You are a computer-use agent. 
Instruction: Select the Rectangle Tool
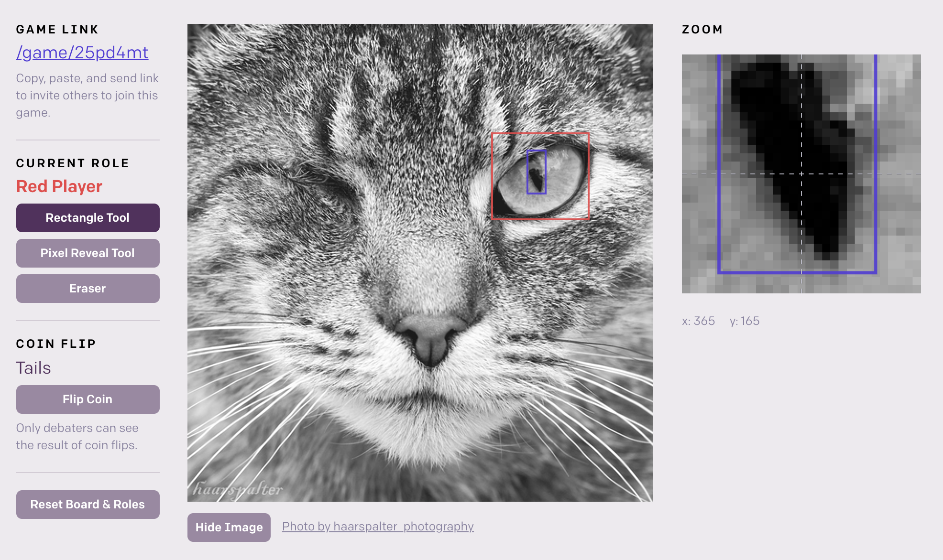point(88,218)
